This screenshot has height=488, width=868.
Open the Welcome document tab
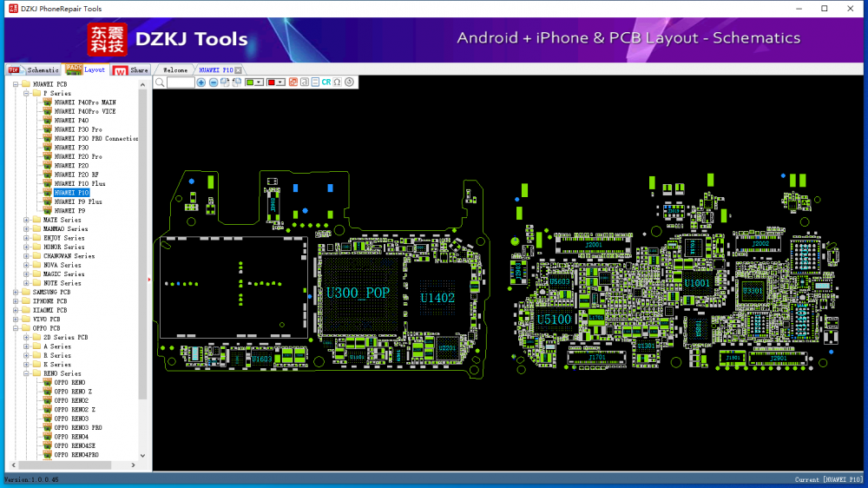pyautogui.click(x=175, y=70)
